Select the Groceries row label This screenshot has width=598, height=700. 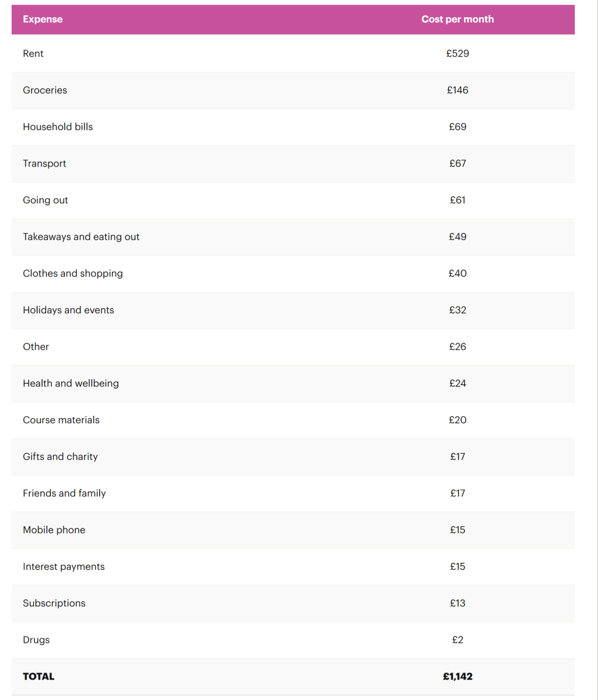pyautogui.click(x=45, y=90)
